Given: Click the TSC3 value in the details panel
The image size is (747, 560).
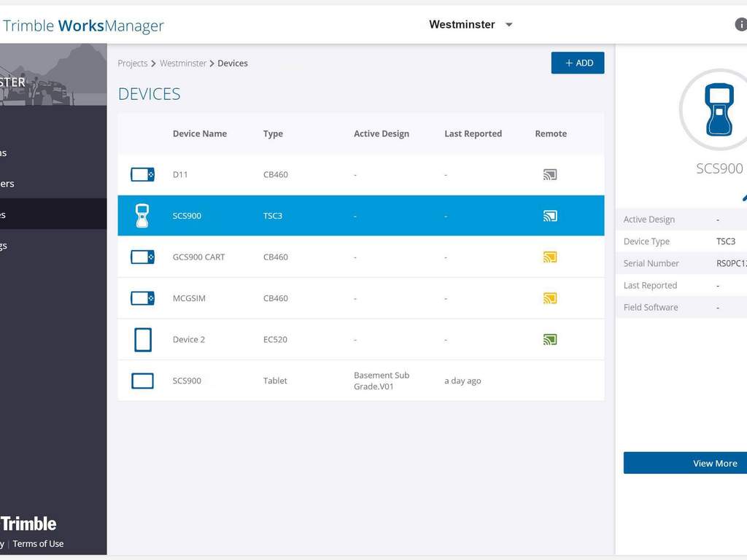Looking at the screenshot, I should point(726,241).
